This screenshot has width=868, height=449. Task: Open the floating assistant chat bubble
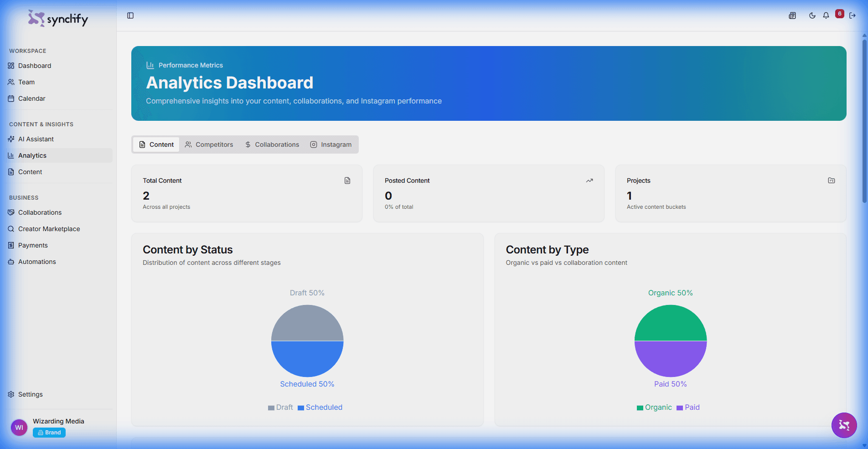point(844,425)
